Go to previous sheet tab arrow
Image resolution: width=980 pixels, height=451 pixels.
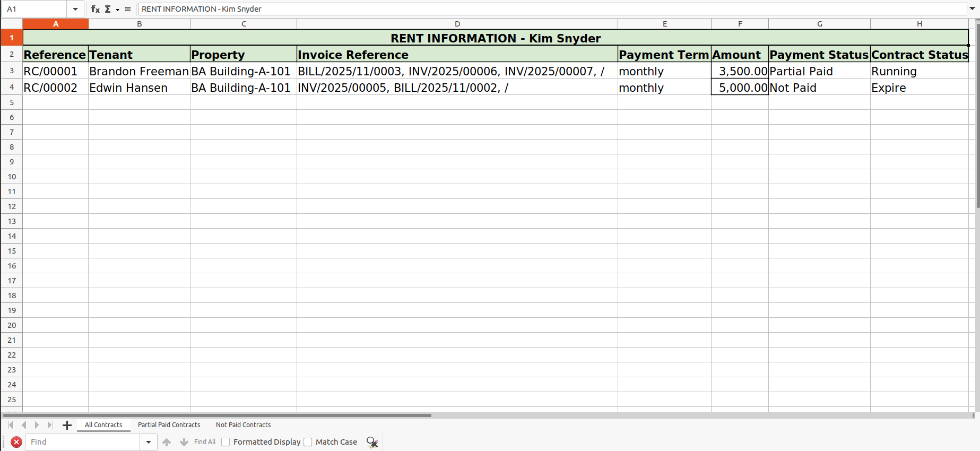(24, 425)
